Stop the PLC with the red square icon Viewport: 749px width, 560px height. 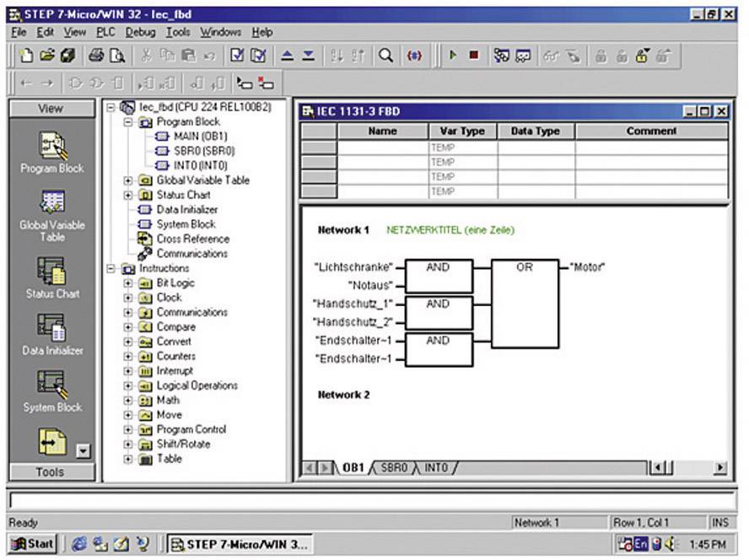(474, 55)
